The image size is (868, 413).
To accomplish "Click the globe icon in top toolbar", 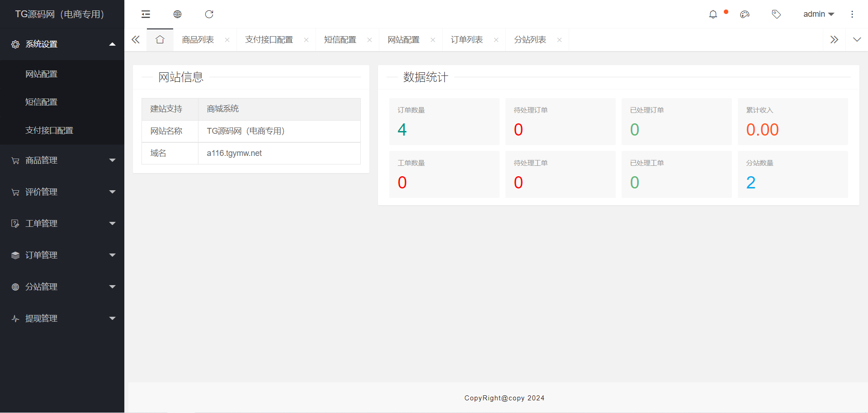I will (x=177, y=14).
